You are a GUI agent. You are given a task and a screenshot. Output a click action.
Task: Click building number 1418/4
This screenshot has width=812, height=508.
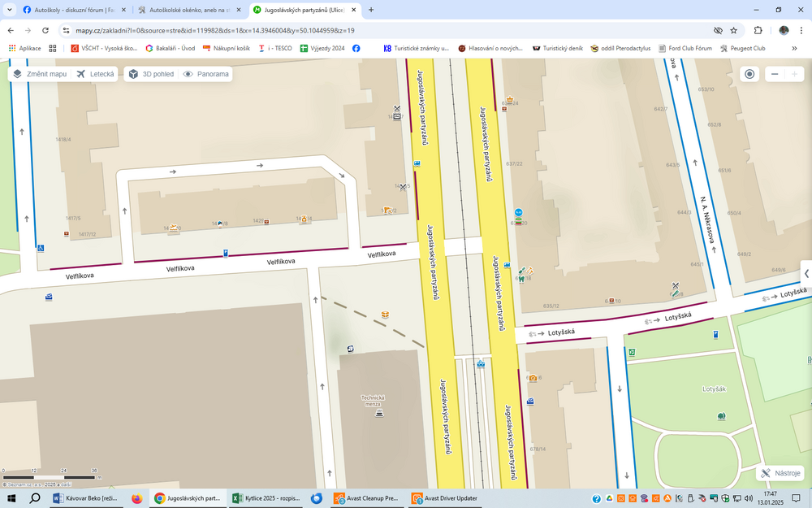(x=63, y=140)
